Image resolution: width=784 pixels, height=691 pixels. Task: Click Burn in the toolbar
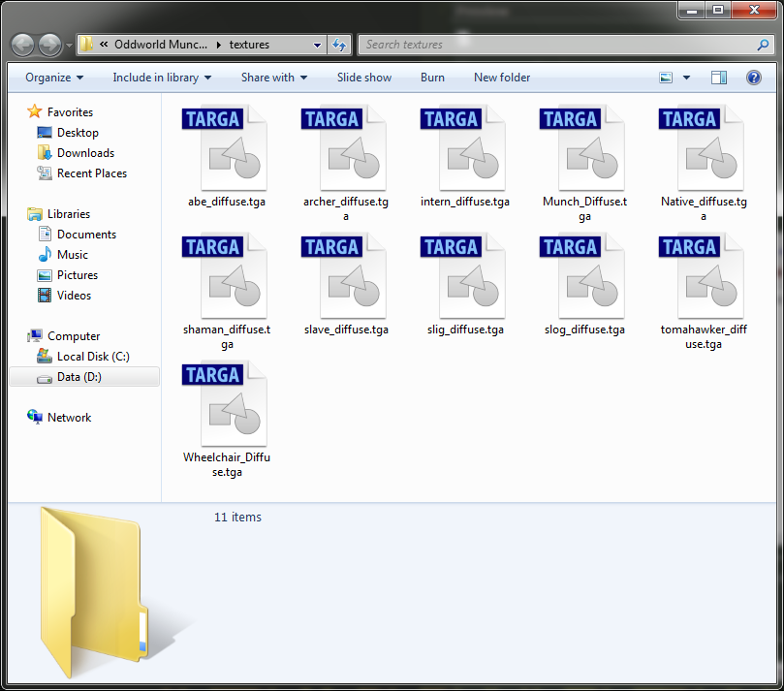coord(432,78)
